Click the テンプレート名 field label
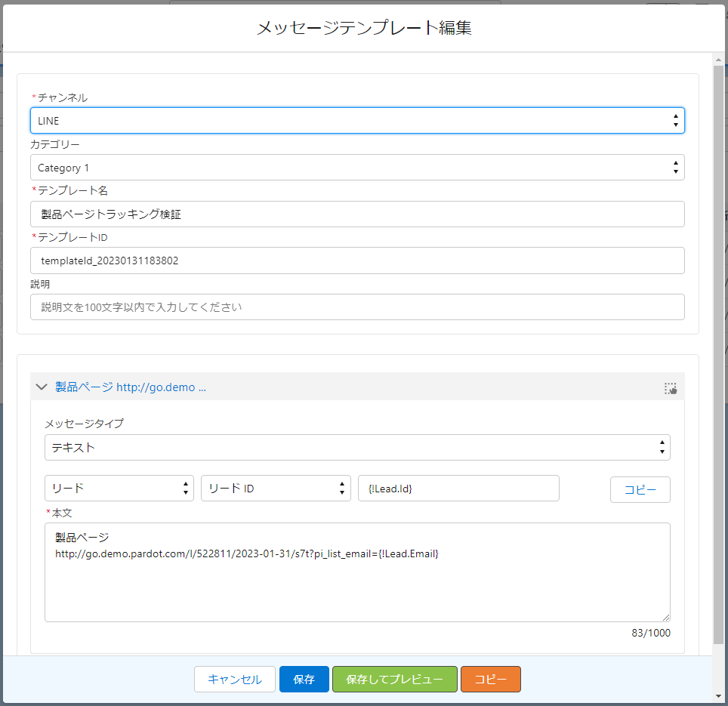The height and width of the screenshot is (706, 728). tap(72, 190)
